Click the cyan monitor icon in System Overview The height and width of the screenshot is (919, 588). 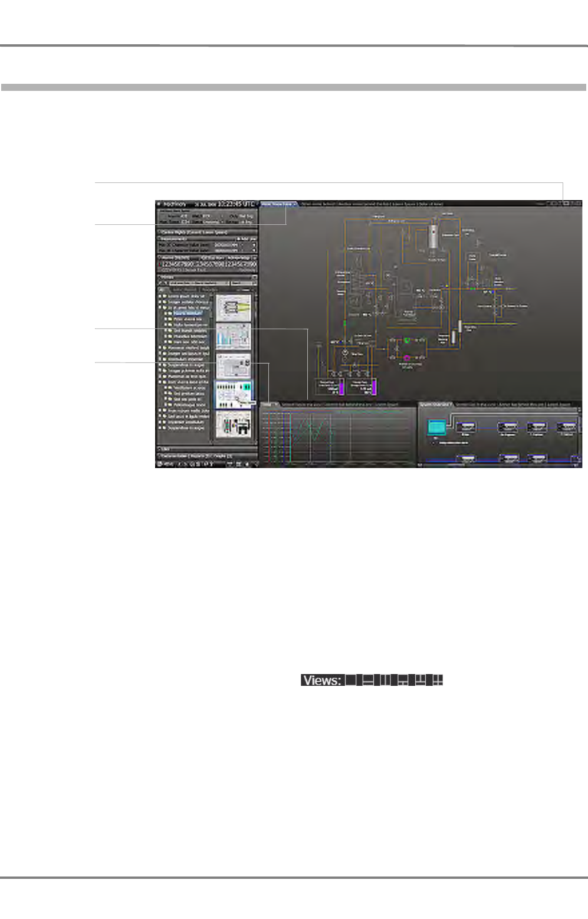click(437, 427)
